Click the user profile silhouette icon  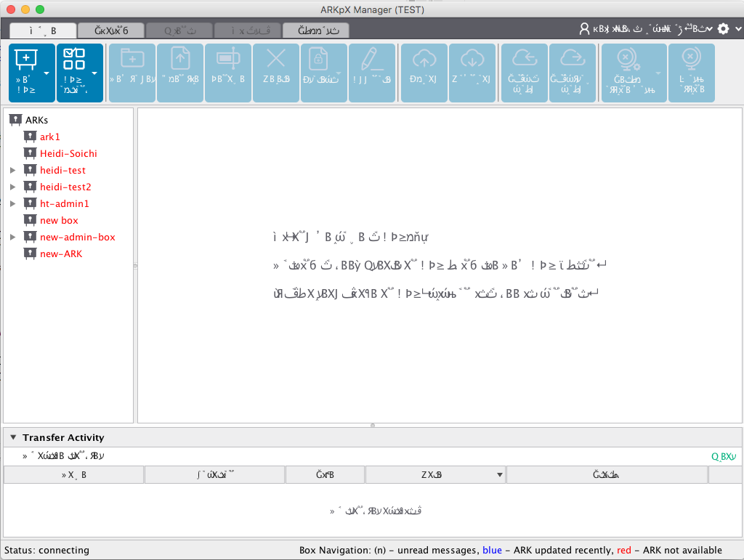click(585, 29)
